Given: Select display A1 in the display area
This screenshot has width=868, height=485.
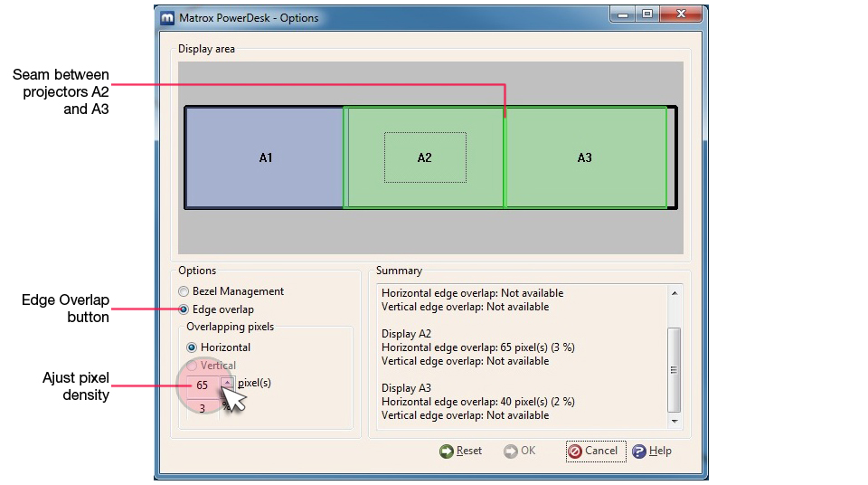Looking at the screenshot, I should (x=265, y=158).
